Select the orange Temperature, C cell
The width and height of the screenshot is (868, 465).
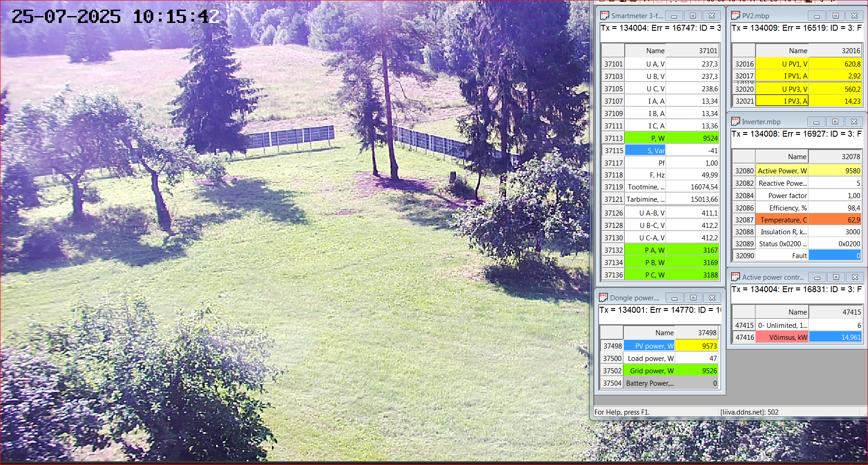782,220
